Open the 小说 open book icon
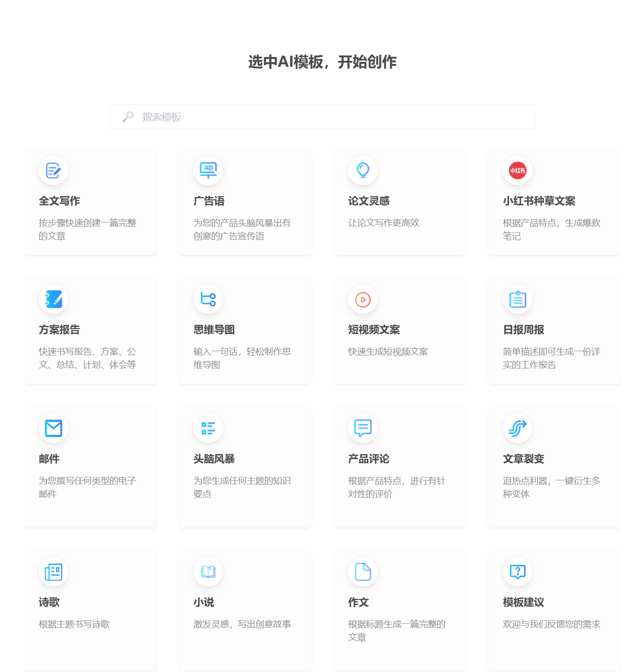This screenshot has height=672, width=644. coord(208,572)
